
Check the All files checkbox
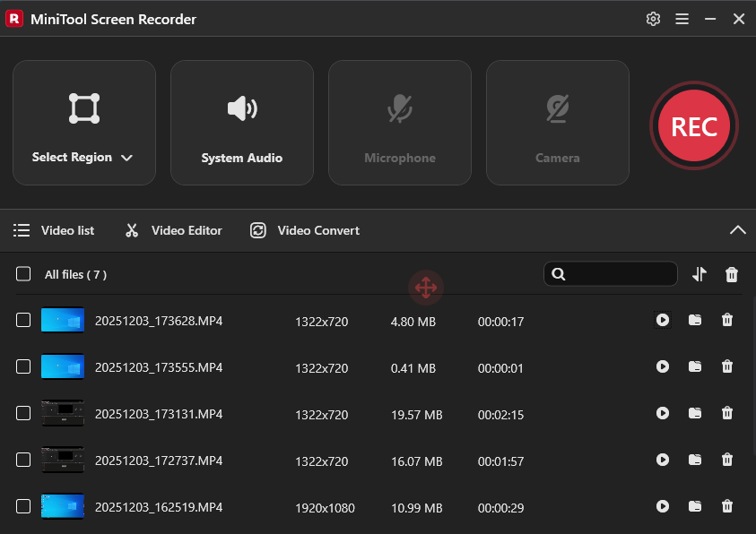(22, 274)
